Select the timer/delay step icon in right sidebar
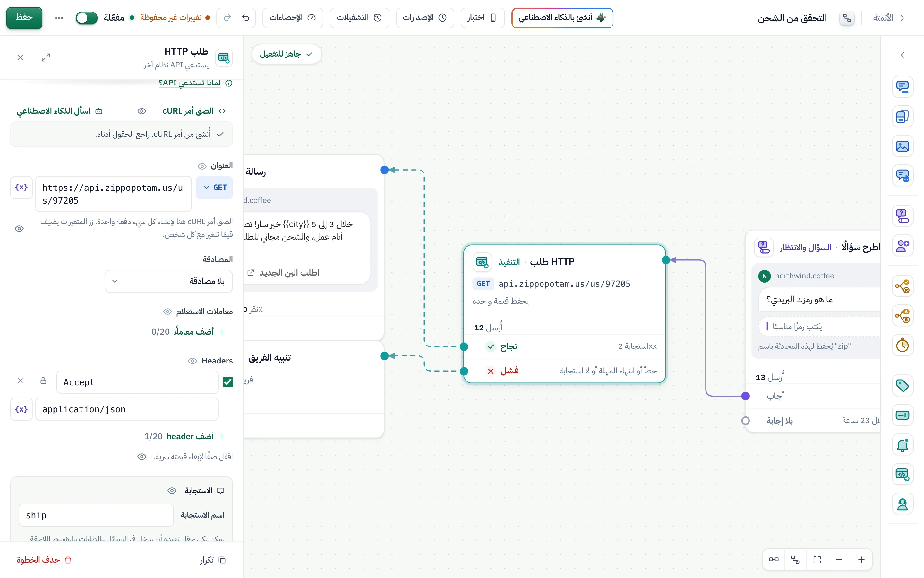 [x=902, y=345]
